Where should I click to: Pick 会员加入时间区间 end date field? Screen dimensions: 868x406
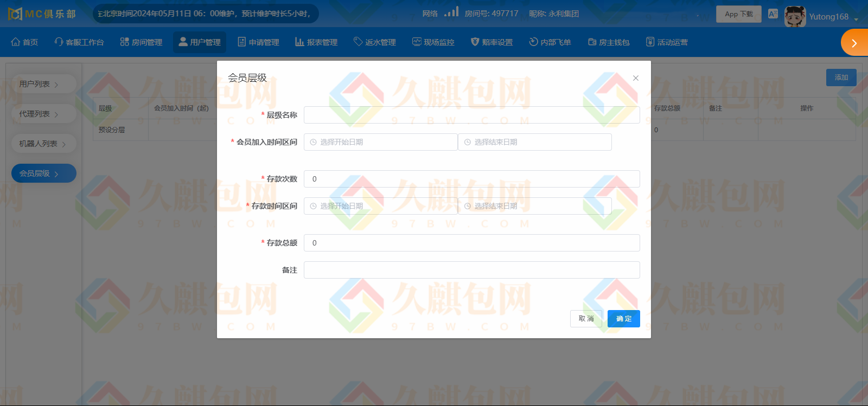[535, 142]
